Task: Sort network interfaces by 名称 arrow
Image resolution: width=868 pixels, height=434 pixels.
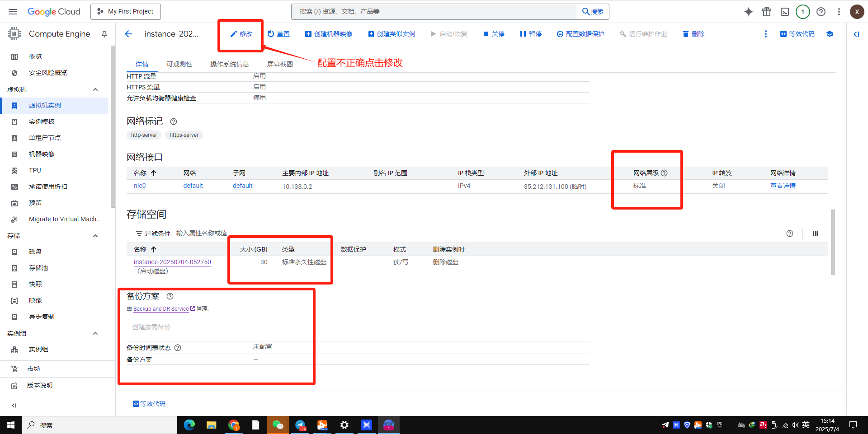Action: (154, 173)
